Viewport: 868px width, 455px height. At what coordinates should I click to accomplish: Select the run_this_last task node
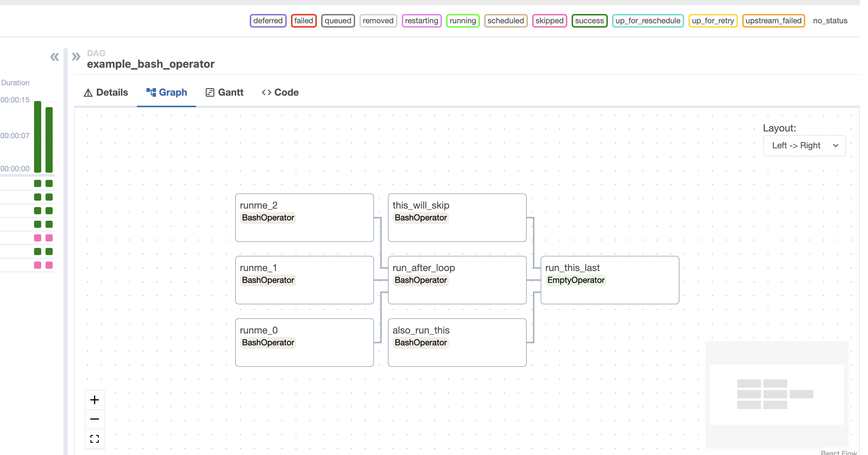click(609, 280)
